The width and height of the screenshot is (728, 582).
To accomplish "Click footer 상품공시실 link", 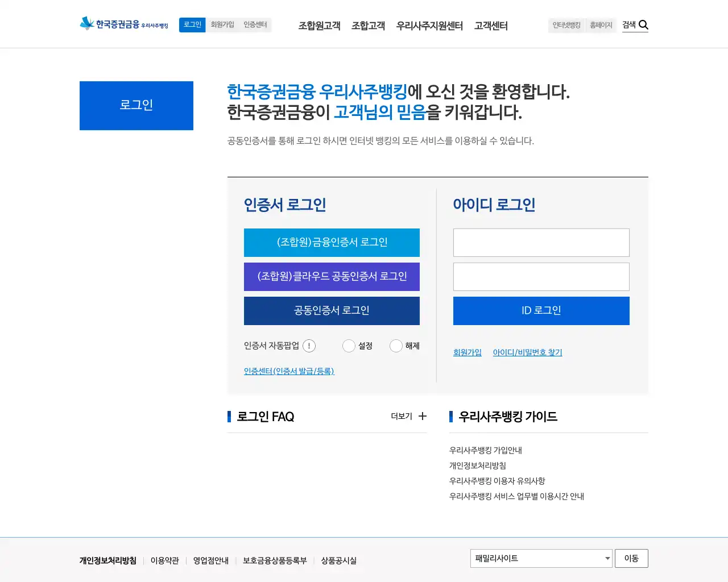I will (x=339, y=560).
